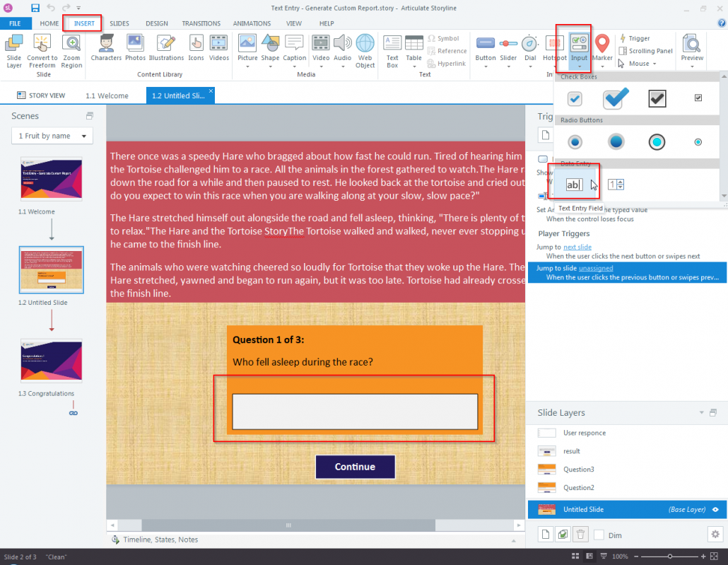Toggle visibility eye of Untitled Slide base layer
Screen dimensions: 728x565
coord(715,509)
